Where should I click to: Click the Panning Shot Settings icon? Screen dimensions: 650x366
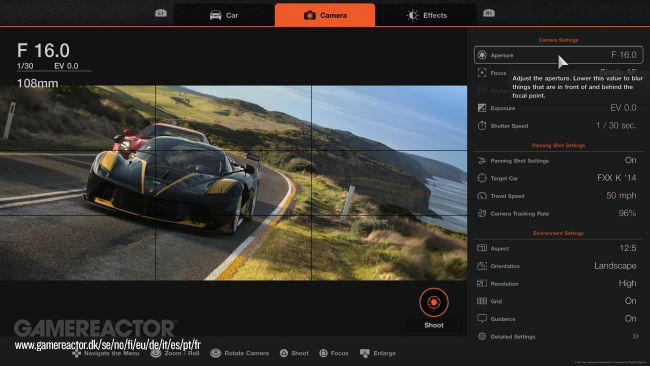pos(482,160)
